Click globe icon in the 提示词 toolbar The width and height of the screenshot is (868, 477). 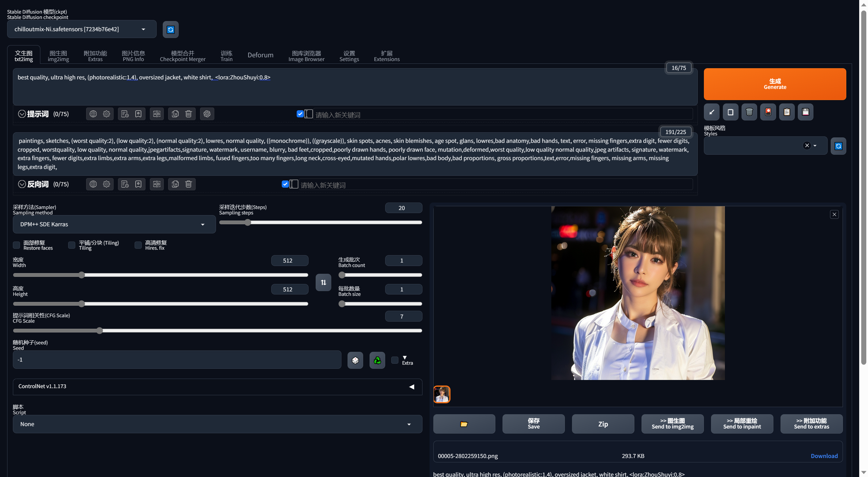point(93,114)
